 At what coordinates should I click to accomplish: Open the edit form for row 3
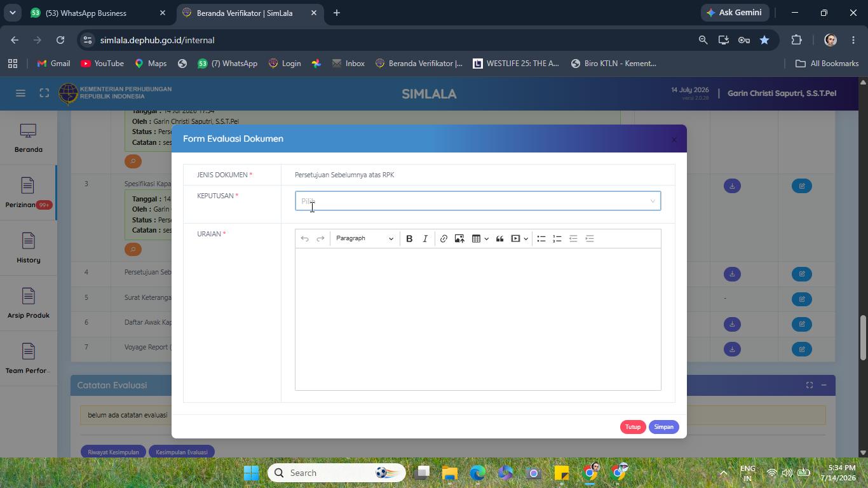pos(802,186)
